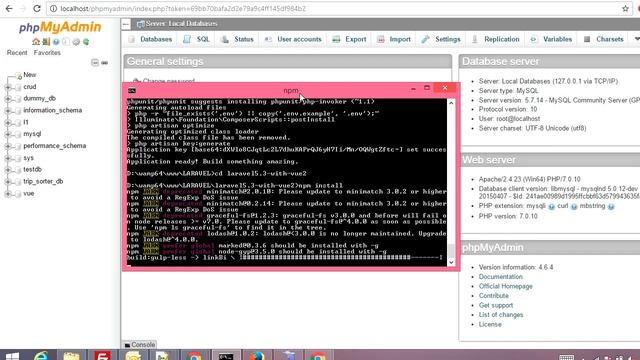
Task: Expand the mysql database node
Action: coord(8,134)
